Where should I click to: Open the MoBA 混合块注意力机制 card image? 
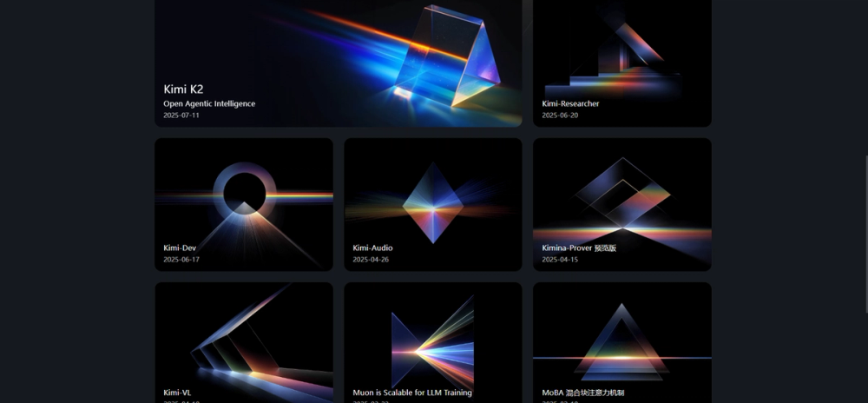[622, 343]
